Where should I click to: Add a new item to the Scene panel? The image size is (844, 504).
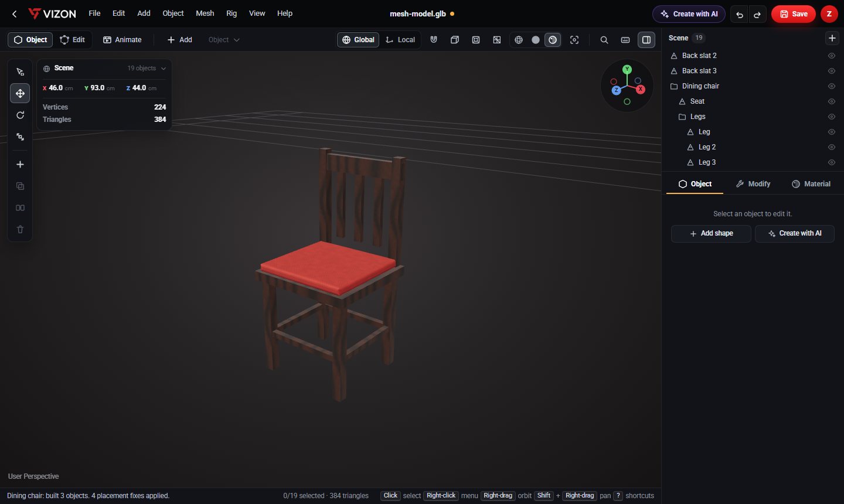click(832, 38)
